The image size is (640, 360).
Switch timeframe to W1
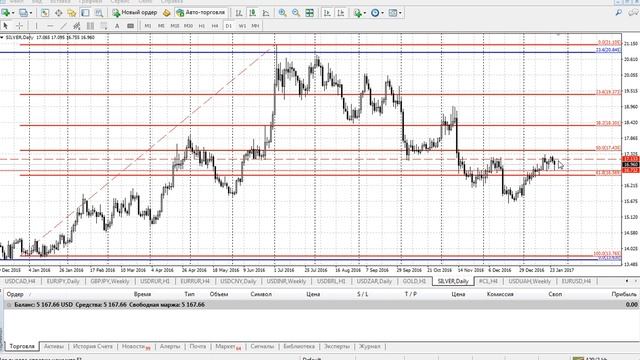pyautogui.click(x=242, y=26)
